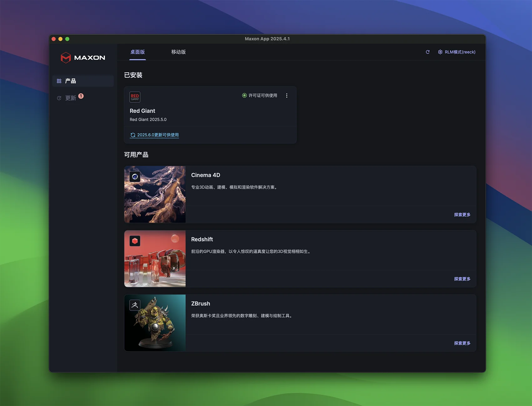Click the Cinema 4D description text
Screen dimensions: 532x406
click(235, 187)
